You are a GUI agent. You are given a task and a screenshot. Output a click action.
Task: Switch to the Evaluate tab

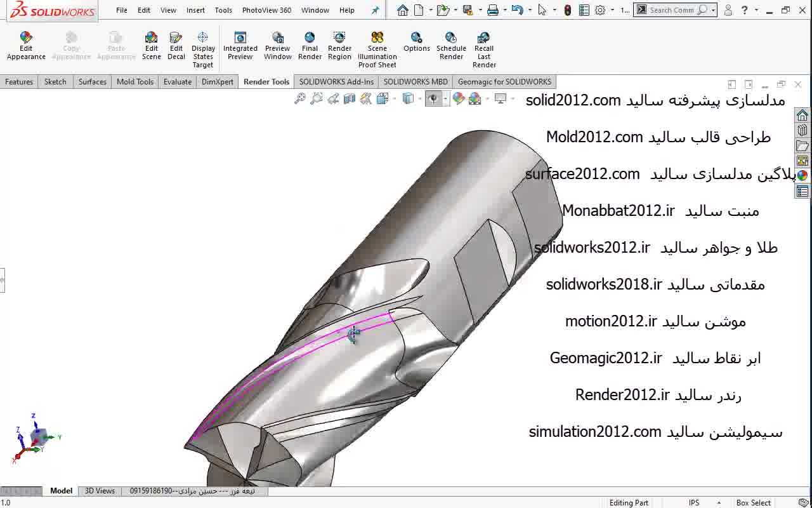[178, 82]
